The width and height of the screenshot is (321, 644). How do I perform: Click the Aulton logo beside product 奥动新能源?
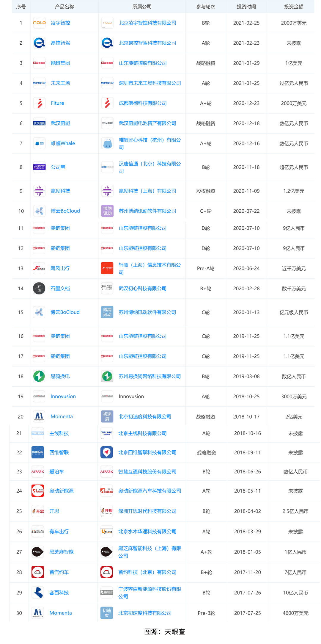pyautogui.click(x=38, y=491)
